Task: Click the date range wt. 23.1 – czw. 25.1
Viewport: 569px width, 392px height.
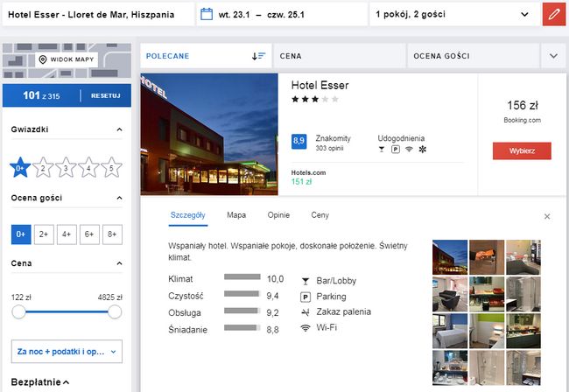Action: pyautogui.click(x=261, y=15)
